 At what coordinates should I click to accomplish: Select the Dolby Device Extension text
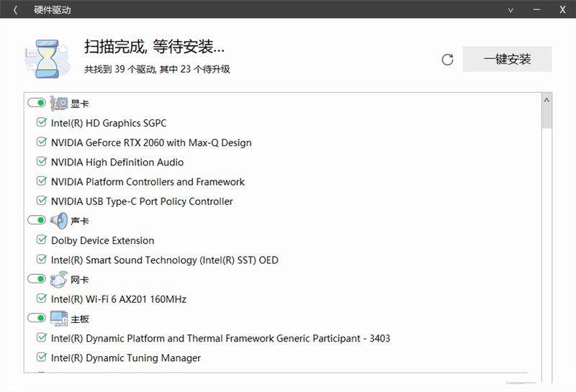[x=102, y=241]
